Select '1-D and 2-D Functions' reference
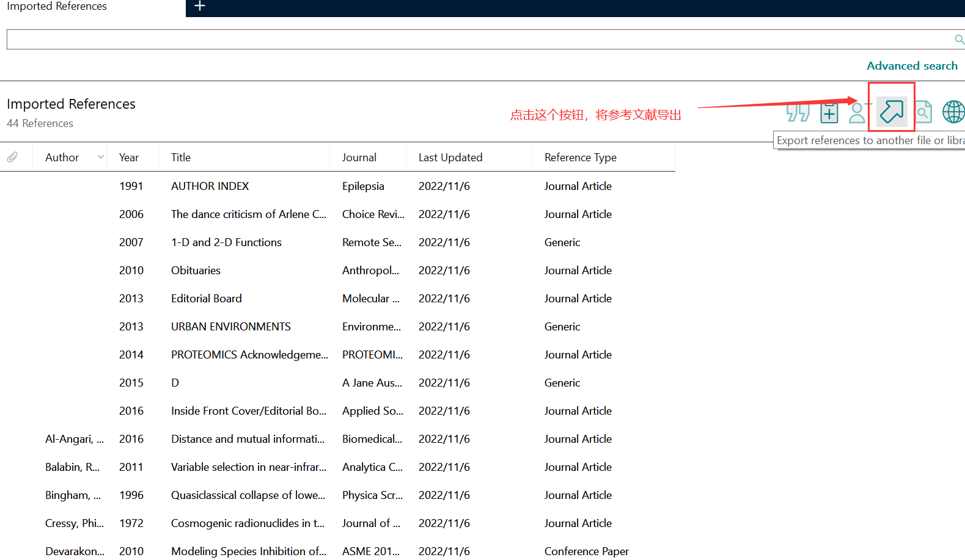This screenshot has height=560, width=965. [226, 242]
